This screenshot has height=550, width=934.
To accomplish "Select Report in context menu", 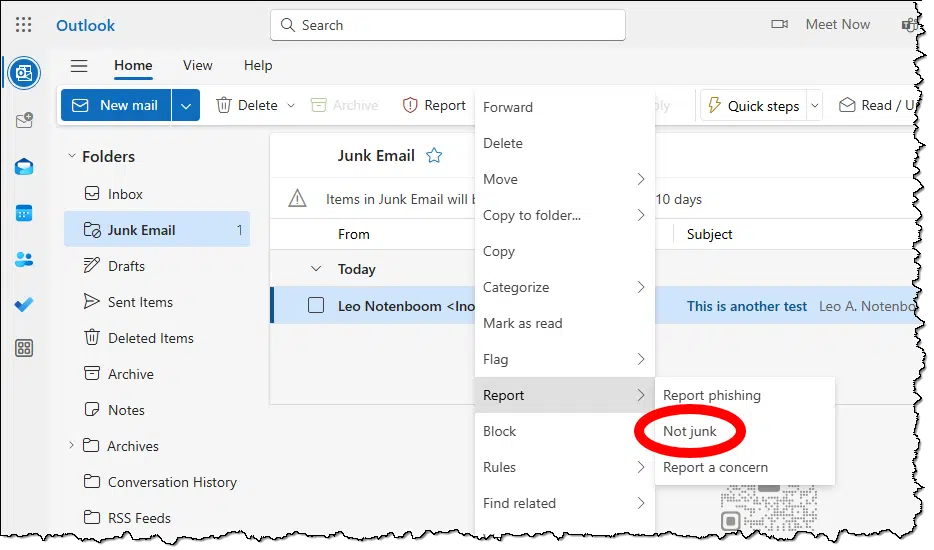I will (564, 395).
